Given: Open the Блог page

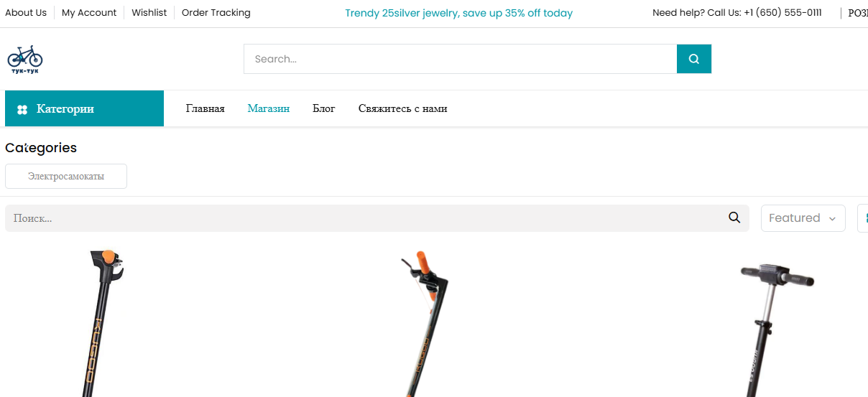Looking at the screenshot, I should [324, 108].
